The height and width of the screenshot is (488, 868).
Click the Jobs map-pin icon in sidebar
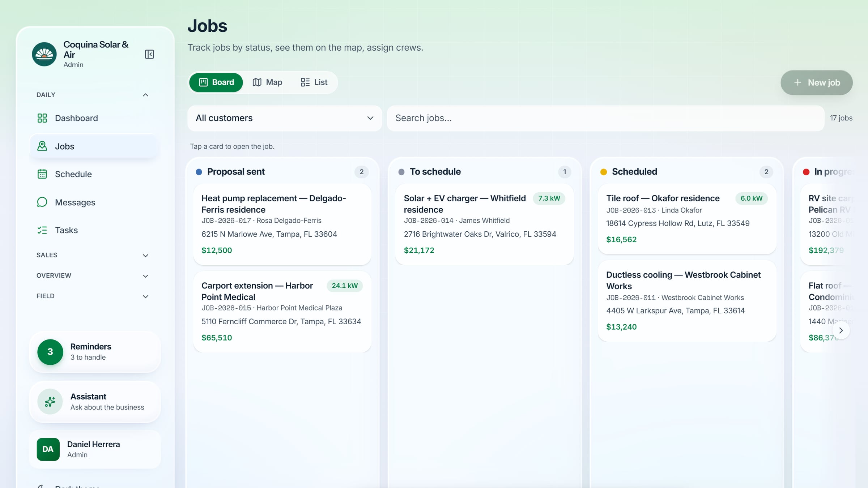tap(42, 146)
